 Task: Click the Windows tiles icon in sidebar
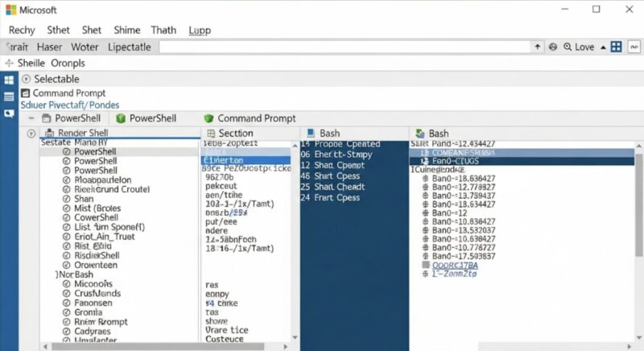[9, 80]
